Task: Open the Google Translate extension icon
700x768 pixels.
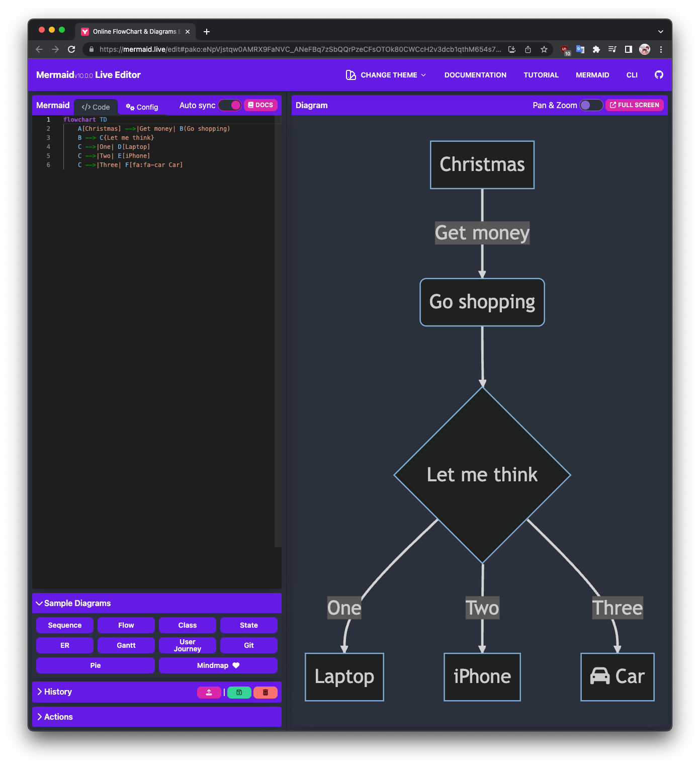Action: click(x=580, y=49)
